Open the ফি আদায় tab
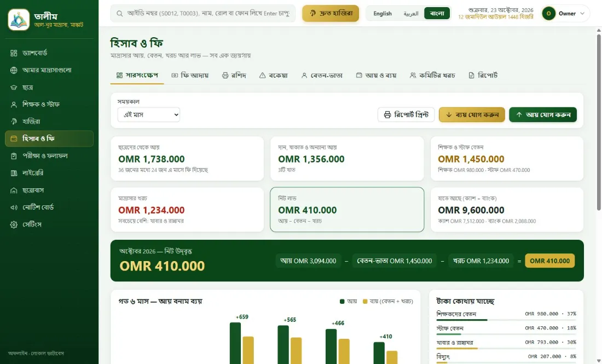This screenshot has width=602, height=364. click(190, 75)
